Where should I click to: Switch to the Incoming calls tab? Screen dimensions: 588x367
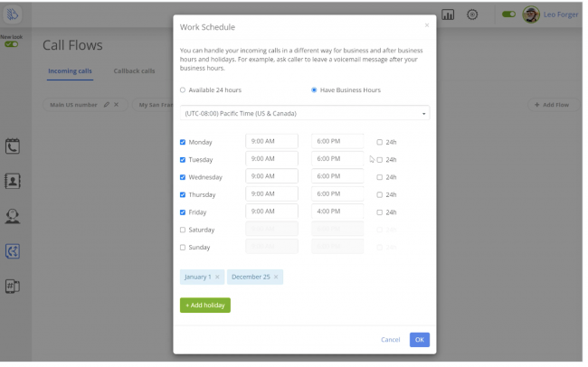[71, 71]
